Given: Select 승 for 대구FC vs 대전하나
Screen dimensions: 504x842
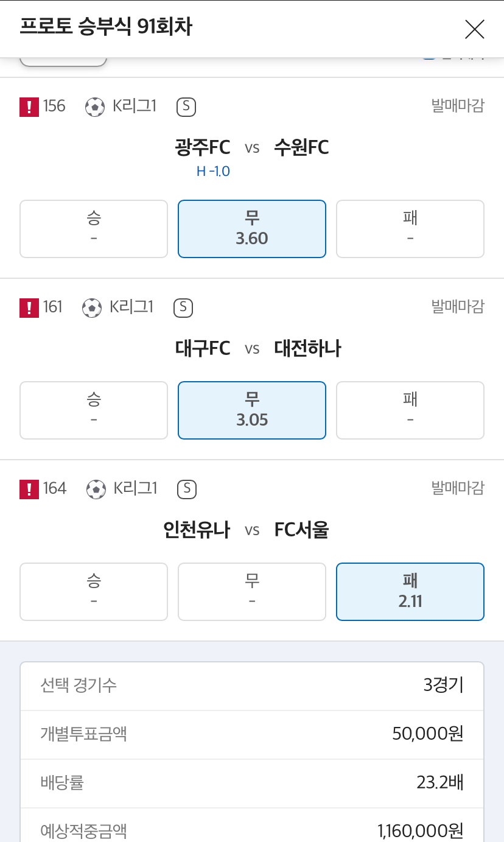Looking at the screenshot, I should click(x=94, y=410).
